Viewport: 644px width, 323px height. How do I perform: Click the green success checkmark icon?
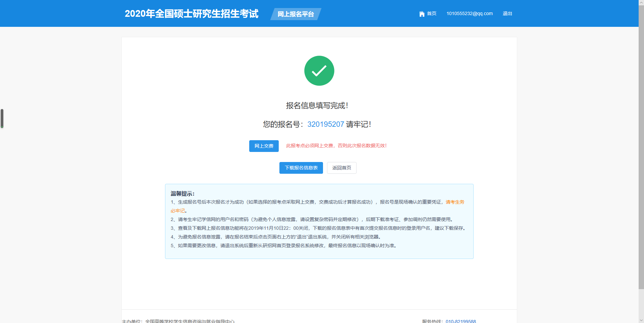[319, 71]
